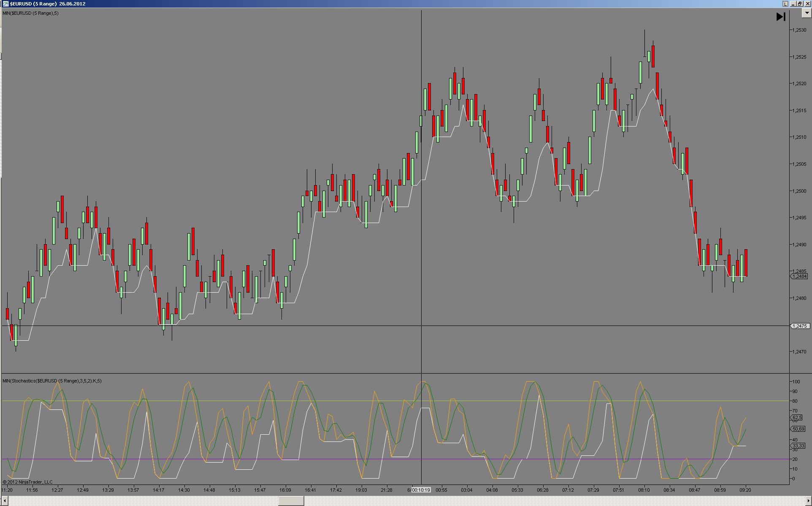Click the 62,5 stochastics value marker
Viewport: 812px width, 506px height.
tap(797, 417)
